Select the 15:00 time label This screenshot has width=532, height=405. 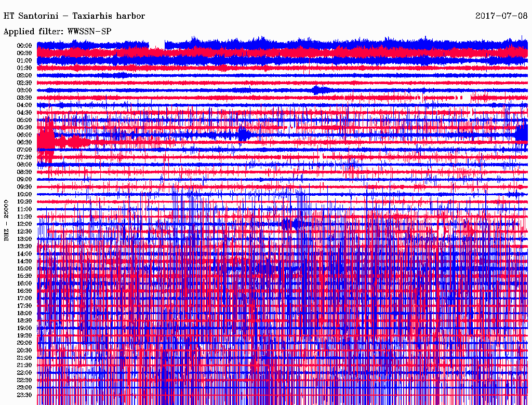(x=24, y=269)
